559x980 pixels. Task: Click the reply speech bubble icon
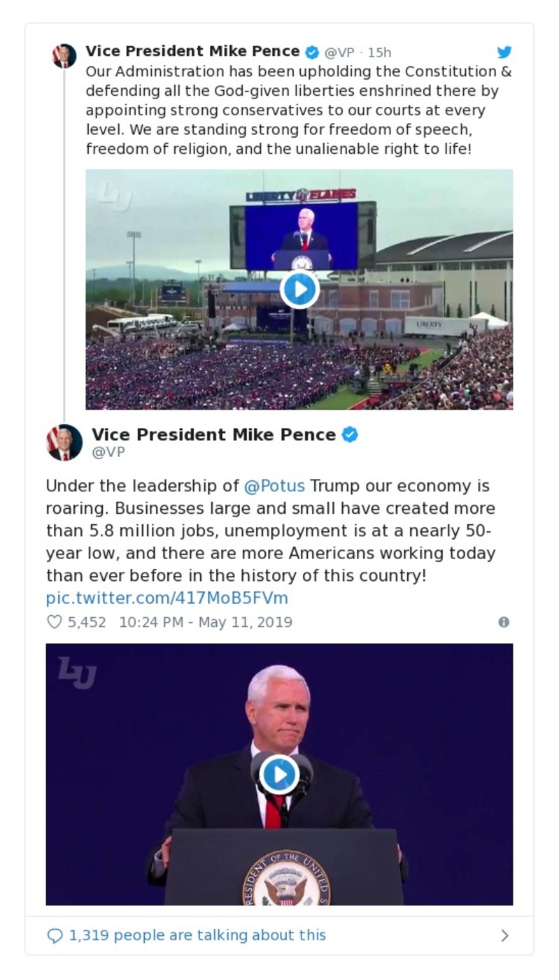click(55, 935)
